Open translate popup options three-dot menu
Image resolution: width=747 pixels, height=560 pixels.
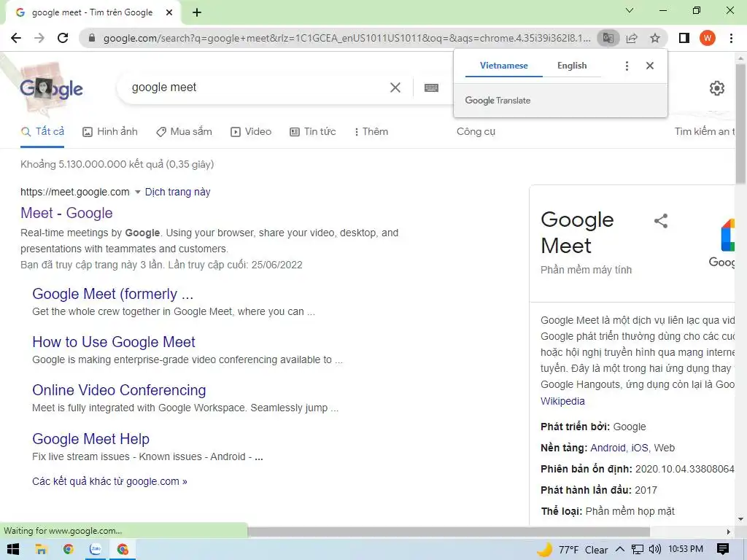coord(627,66)
